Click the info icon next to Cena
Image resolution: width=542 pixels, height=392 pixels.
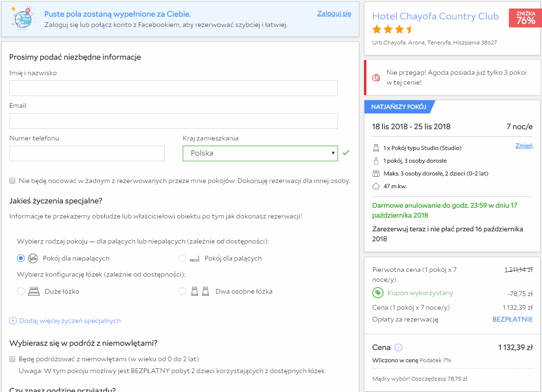pyautogui.click(x=399, y=348)
